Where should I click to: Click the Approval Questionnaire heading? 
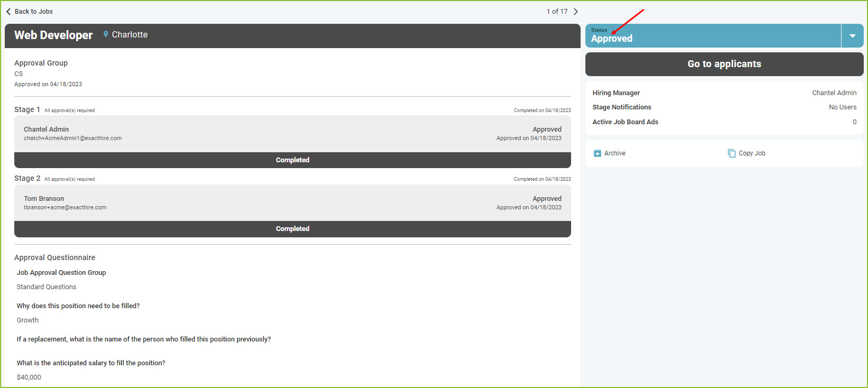(55, 258)
